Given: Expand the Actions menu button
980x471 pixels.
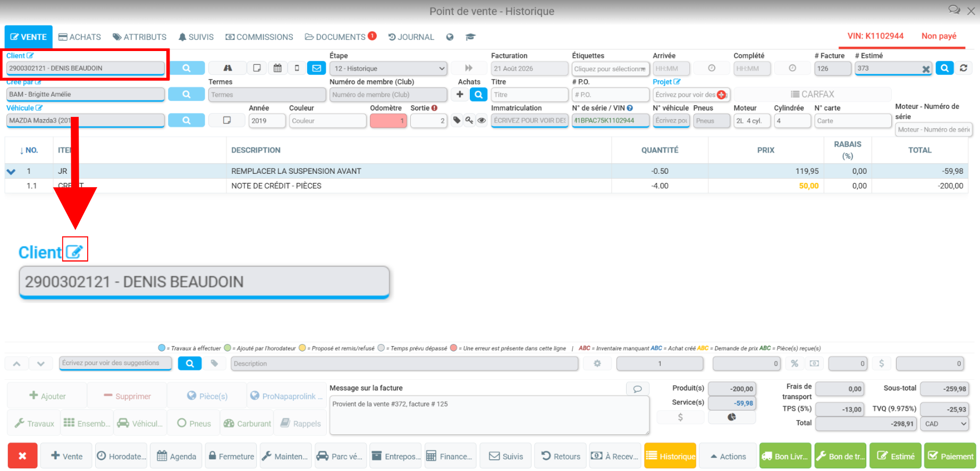Looking at the screenshot, I should pyautogui.click(x=728, y=456).
